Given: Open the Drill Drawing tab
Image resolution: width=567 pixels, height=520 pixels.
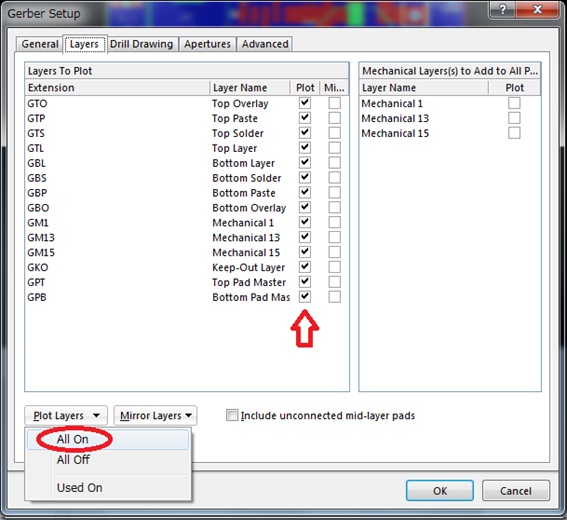Looking at the screenshot, I should tap(141, 44).
